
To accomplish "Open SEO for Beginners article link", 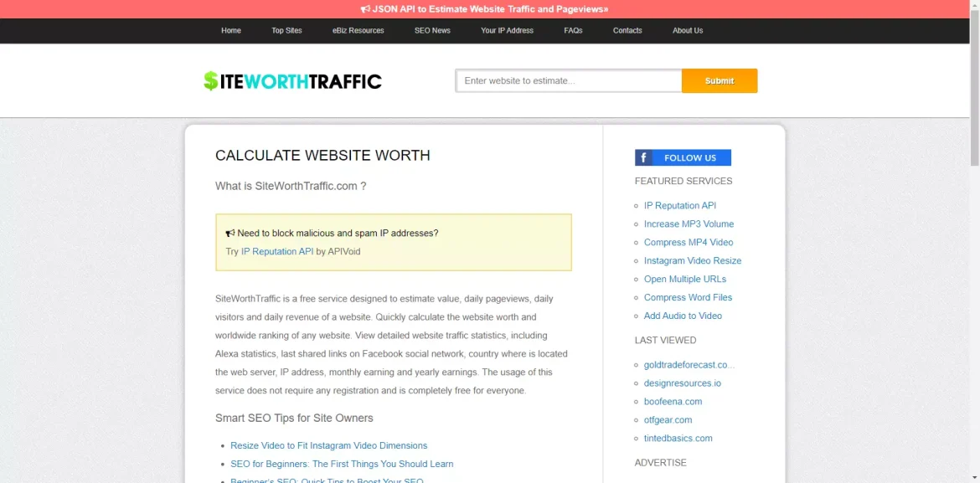I will 342,465.
